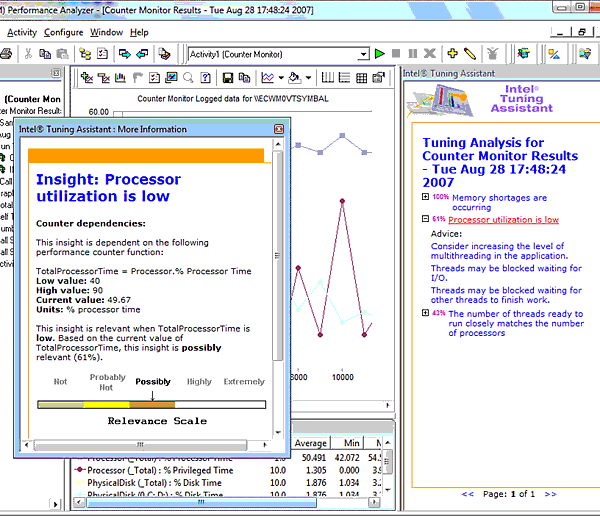Click the floppy disk save icon
Viewport: 600px width, 516px height.
pos(228,78)
